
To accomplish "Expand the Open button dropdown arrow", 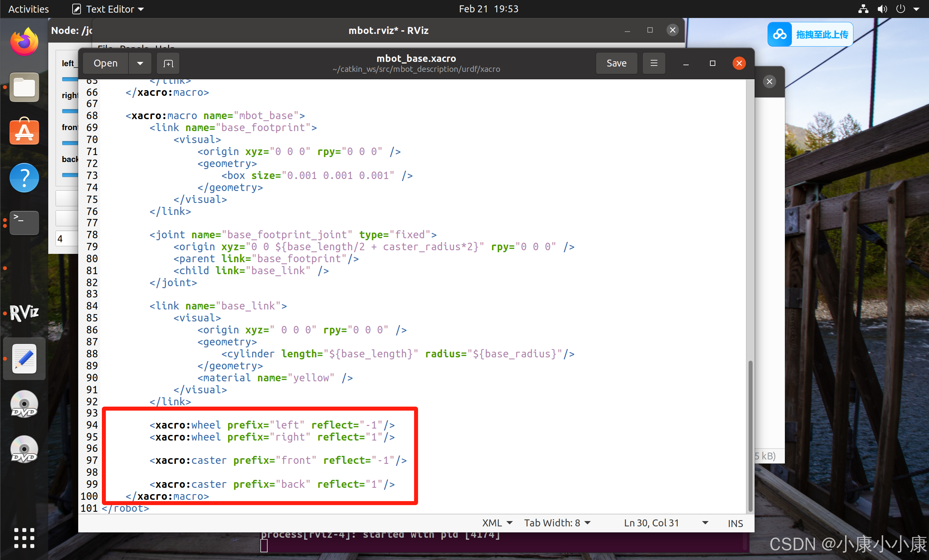I will coord(140,63).
